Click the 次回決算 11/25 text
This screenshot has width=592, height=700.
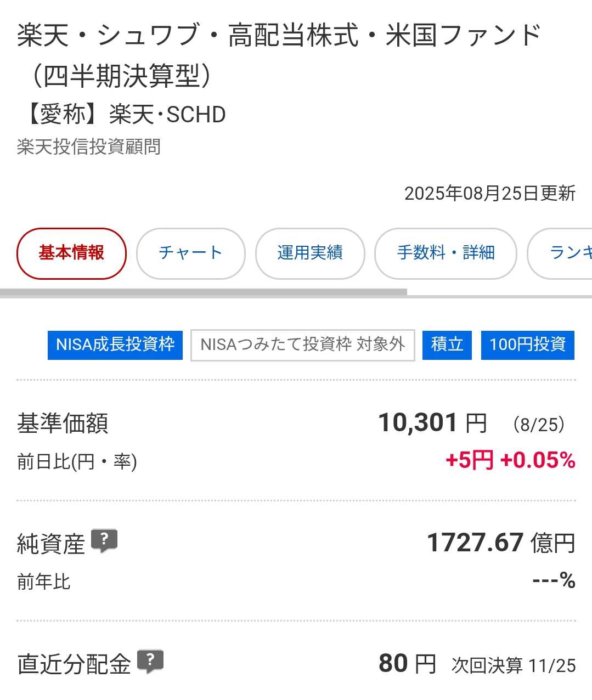point(514,665)
